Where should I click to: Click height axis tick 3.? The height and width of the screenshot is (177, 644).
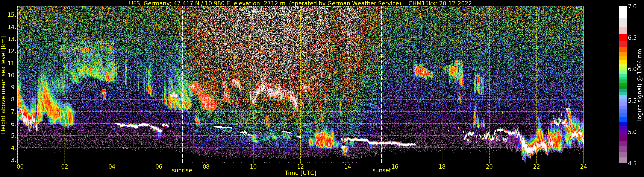[13, 160]
